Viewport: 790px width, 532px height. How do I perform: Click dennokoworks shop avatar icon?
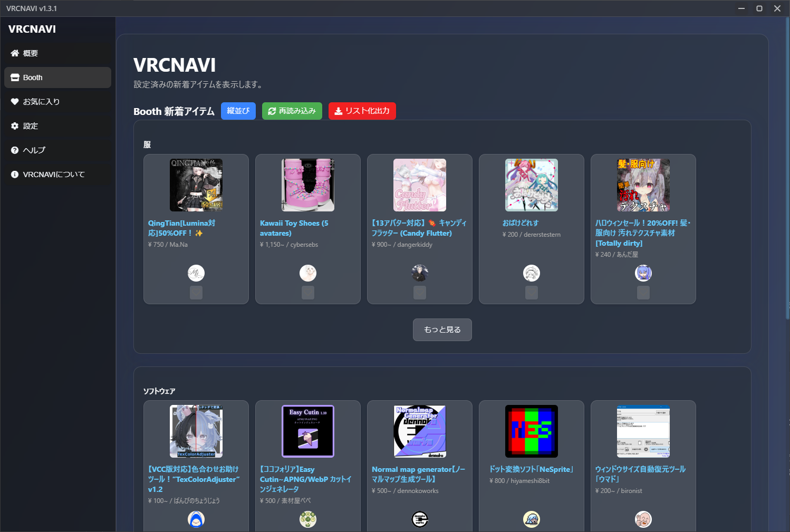pos(420,519)
